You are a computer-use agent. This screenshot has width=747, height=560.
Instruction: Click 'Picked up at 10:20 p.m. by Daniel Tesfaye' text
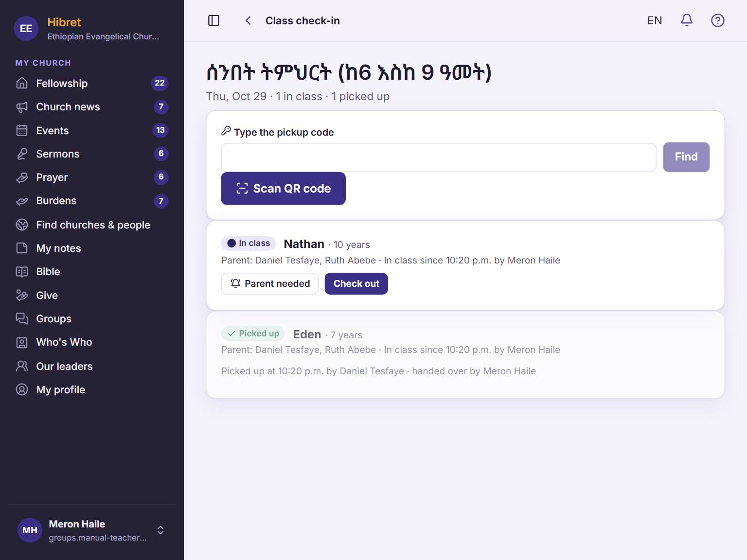pos(313,371)
